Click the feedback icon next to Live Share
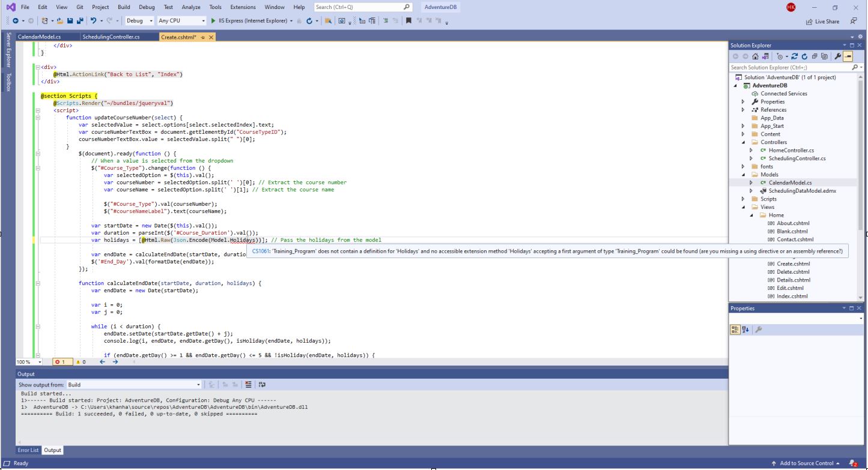Screen dimensions: 868x470 click(854, 21)
